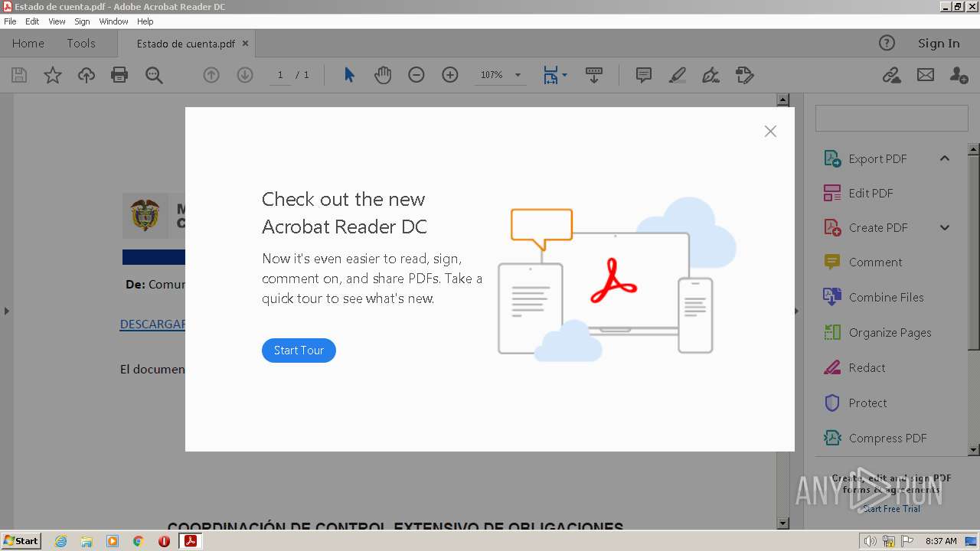The image size is (980, 551).
Task: Zoom in with plus icon
Action: coord(450,75)
